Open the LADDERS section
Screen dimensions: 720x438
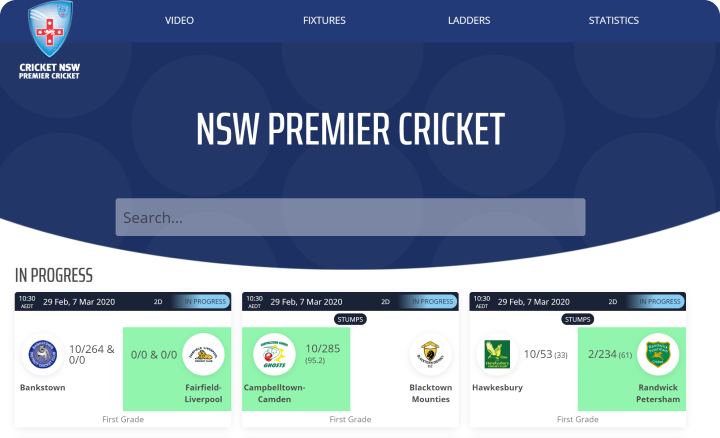pyautogui.click(x=469, y=20)
